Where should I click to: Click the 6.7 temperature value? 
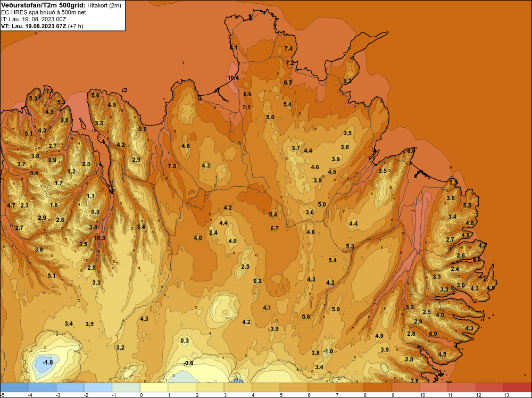click(275, 228)
